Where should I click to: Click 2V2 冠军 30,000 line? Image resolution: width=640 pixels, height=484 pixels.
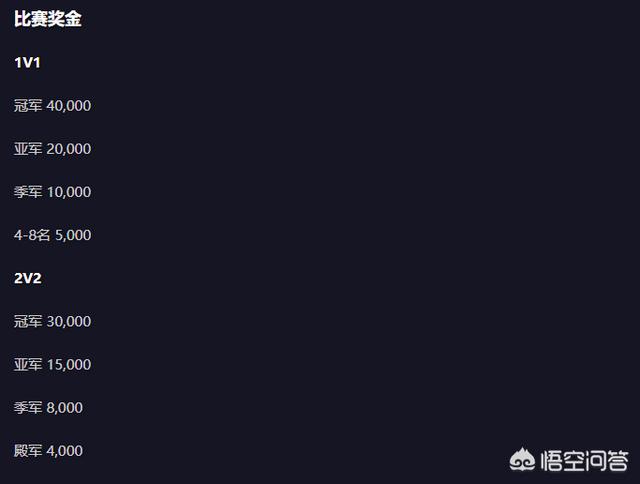52,322
